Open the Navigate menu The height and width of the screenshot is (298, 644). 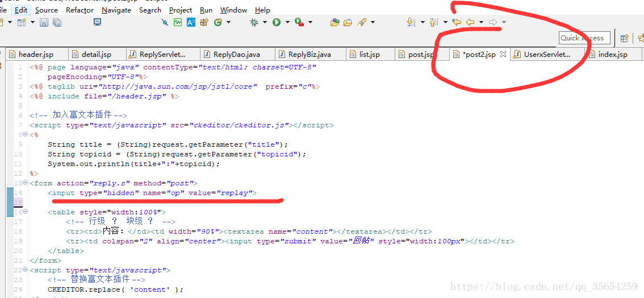point(116,10)
